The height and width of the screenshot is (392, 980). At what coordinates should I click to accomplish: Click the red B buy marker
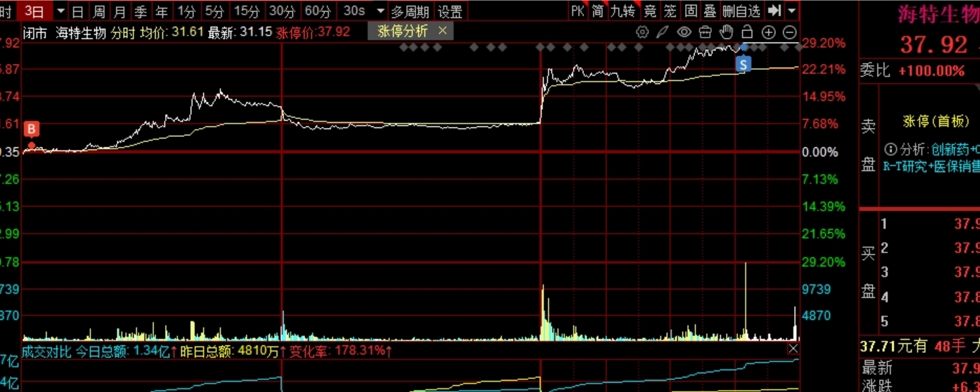31,129
